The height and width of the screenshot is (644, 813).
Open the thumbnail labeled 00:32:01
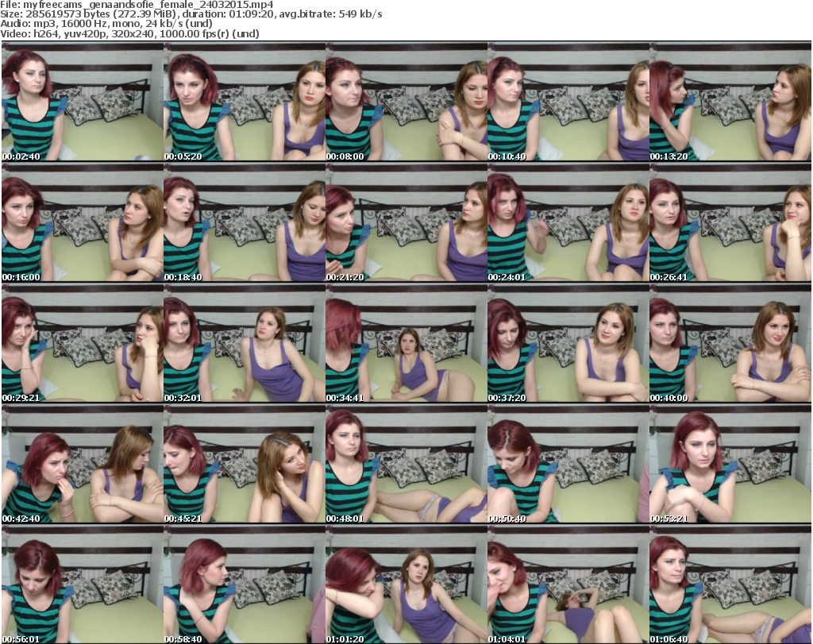[245, 343]
